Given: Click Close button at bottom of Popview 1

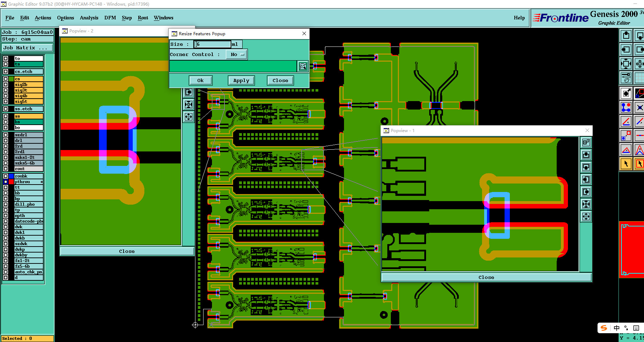Looking at the screenshot, I should coord(486,277).
